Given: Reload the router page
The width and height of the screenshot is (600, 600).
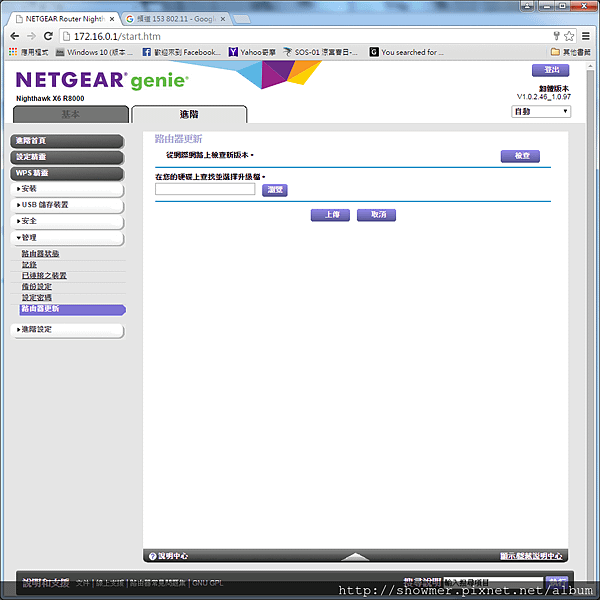Looking at the screenshot, I should click(48, 36).
